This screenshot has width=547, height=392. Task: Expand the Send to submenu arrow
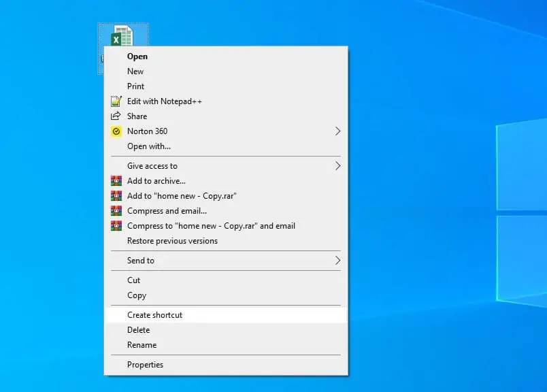337,261
